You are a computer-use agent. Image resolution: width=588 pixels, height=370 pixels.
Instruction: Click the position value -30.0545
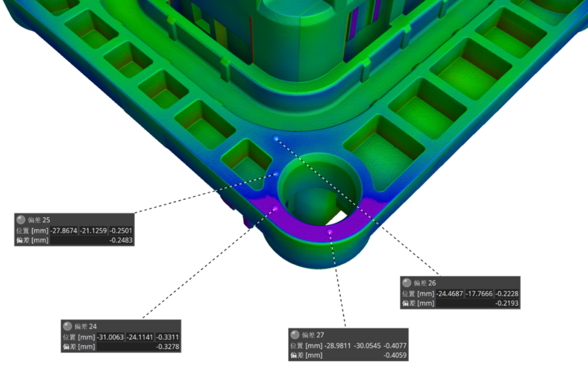(x=367, y=345)
